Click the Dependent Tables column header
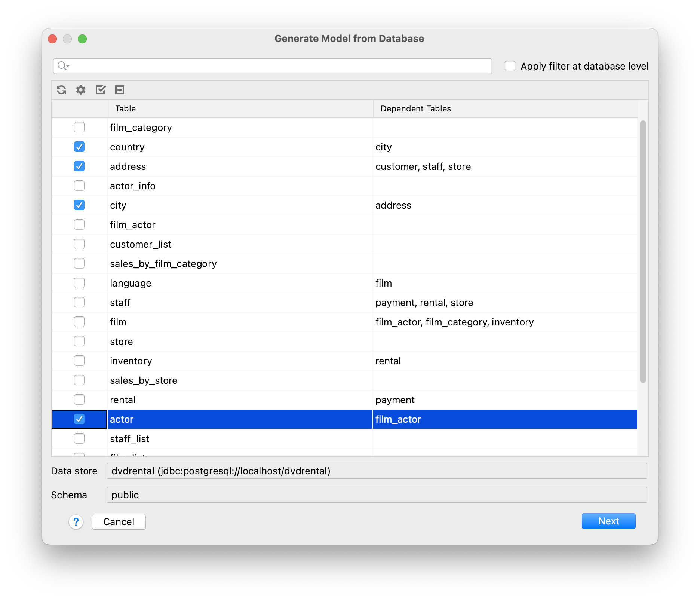Image resolution: width=700 pixels, height=600 pixels. 505,109
